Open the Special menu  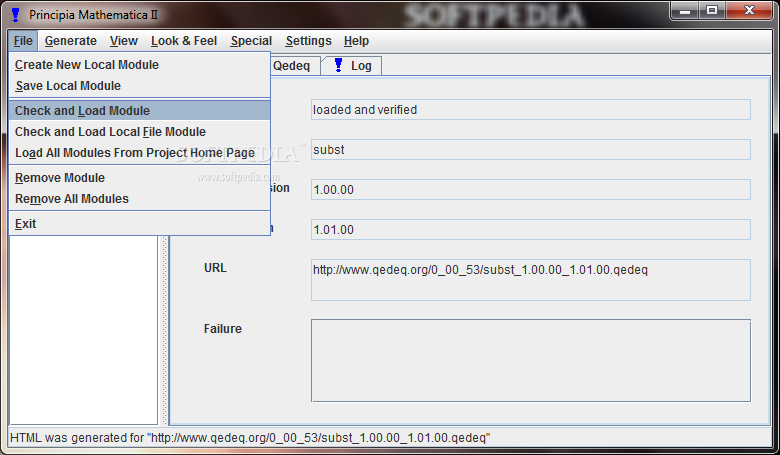[x=251, y=41]
